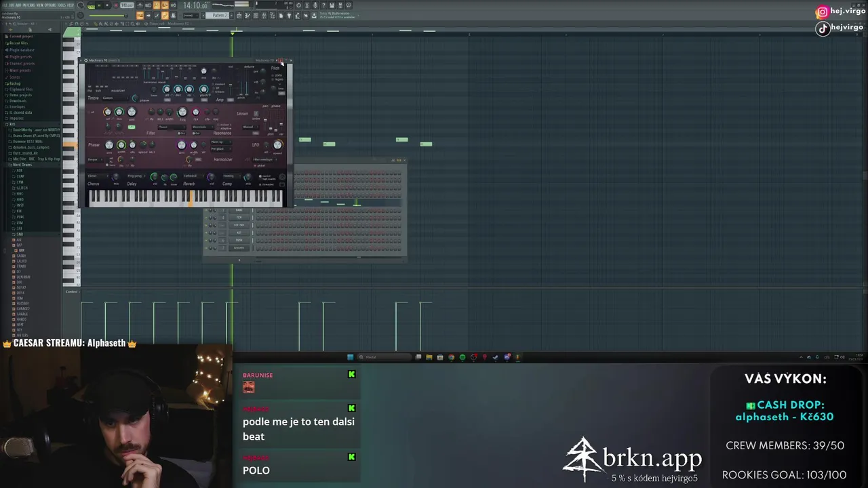Select the BRY sample file
Screen dimensions: 868x488
click(x=20, y=250)
